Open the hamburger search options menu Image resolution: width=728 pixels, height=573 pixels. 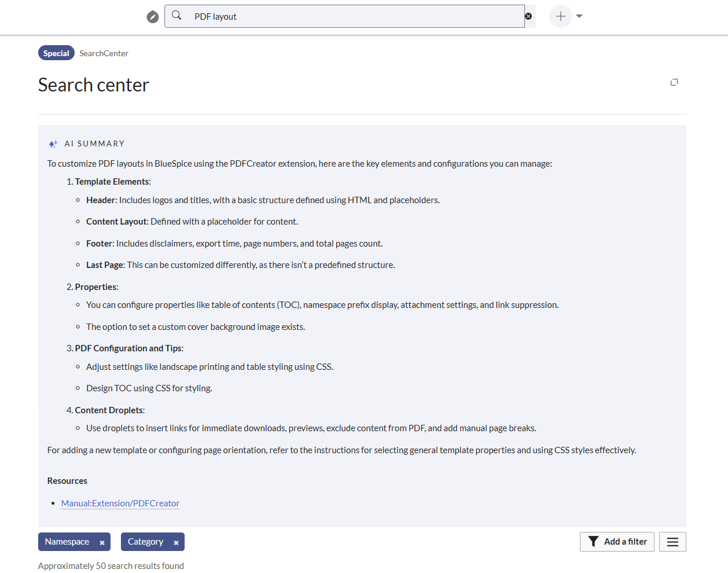click(672, 542)
